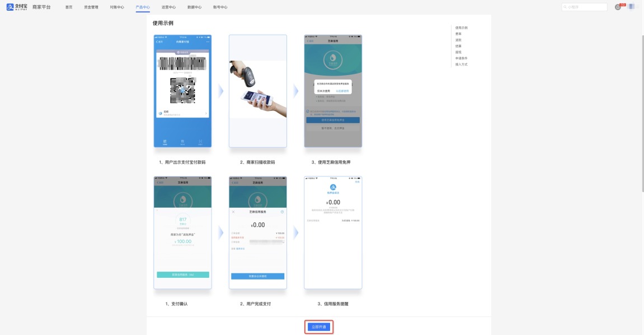
Task: Open the 信用服务提醒 phone screenshot
Action: (x=333, y=232)
